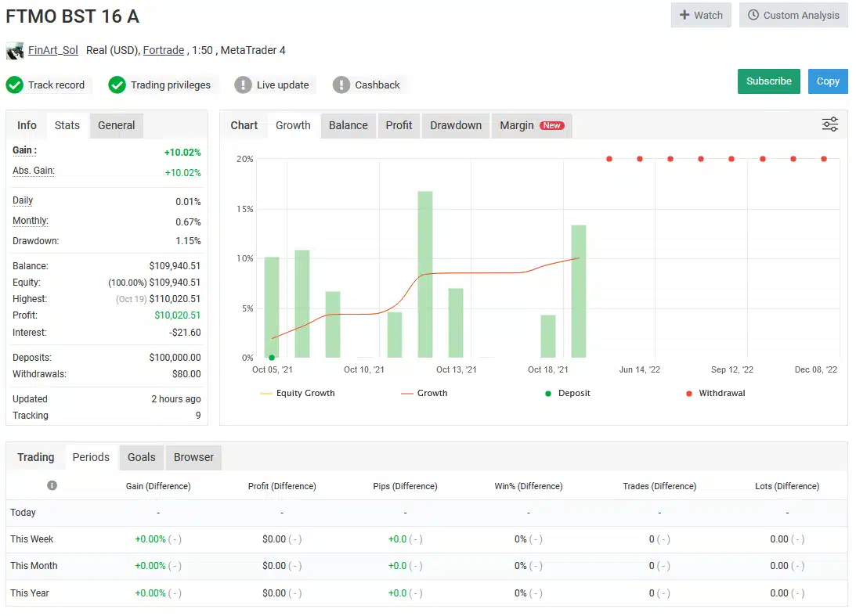856x616 pixels.
Task: Toggle Equity Growth legend series
Action: pos(298,393)
